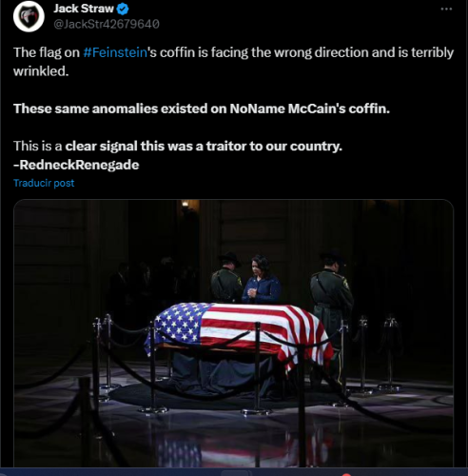Click the 'wrinkled.' word in the post
The width and height of the screenshot is (468, 476).
pos(41,71)
